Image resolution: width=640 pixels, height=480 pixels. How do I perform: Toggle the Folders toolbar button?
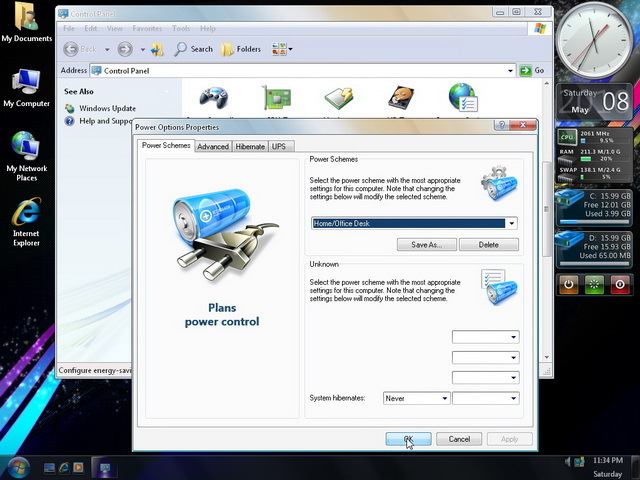[241, 49]
